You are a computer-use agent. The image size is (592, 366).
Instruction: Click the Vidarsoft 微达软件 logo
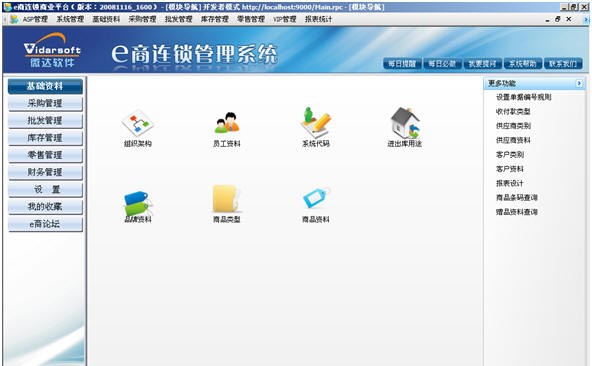coord(52,50)
